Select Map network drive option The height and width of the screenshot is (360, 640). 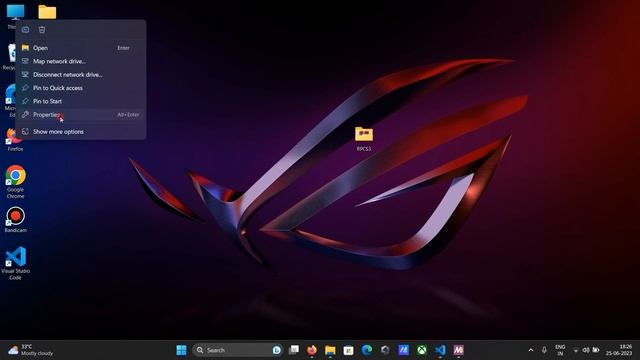tap(81, 61)
